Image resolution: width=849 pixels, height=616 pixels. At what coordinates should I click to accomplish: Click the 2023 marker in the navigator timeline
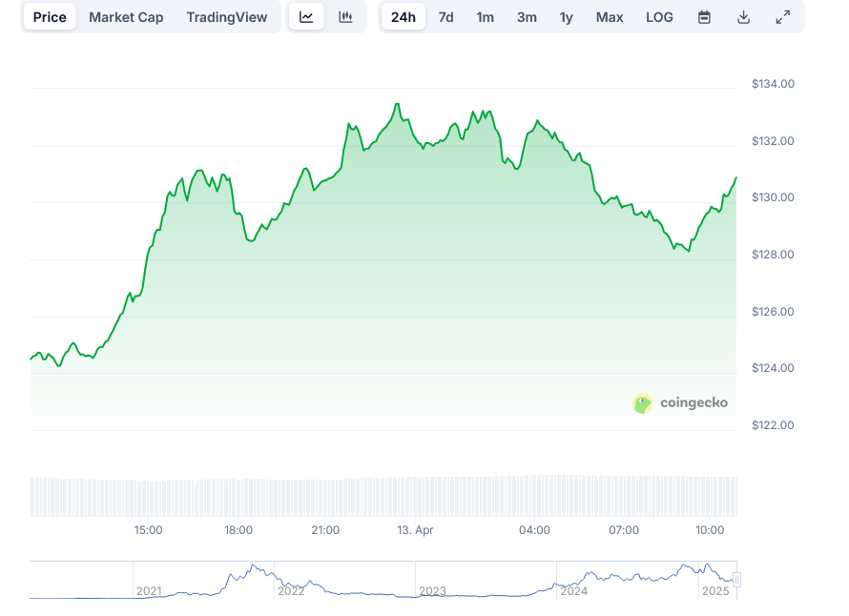coord(432,591)
